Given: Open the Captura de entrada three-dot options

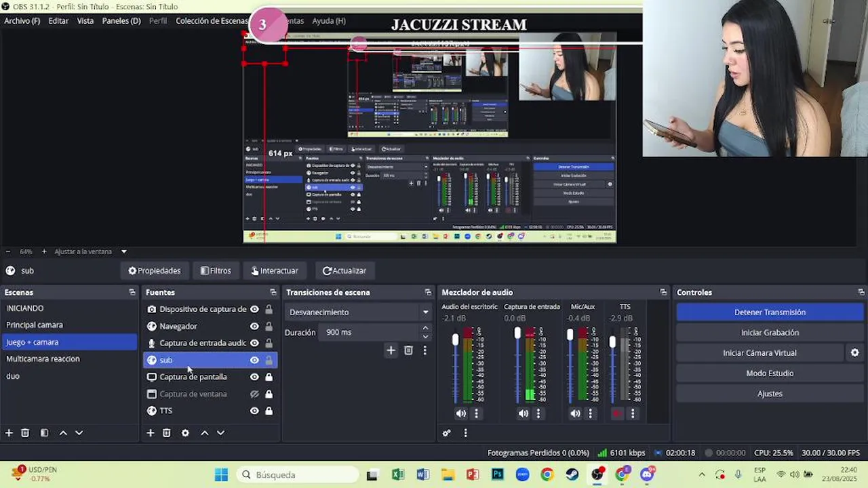Looking at the screenshot, I should pyautogui.click(x=538, y=413).
